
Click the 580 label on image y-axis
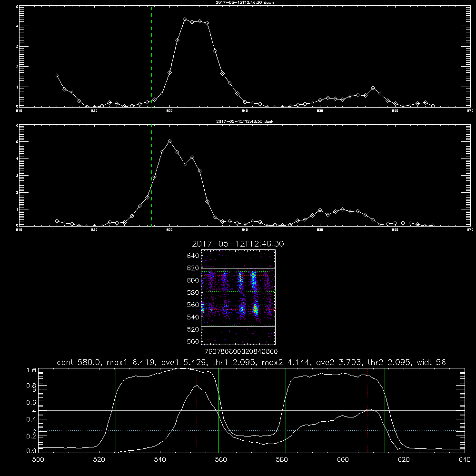click(193, 293)
